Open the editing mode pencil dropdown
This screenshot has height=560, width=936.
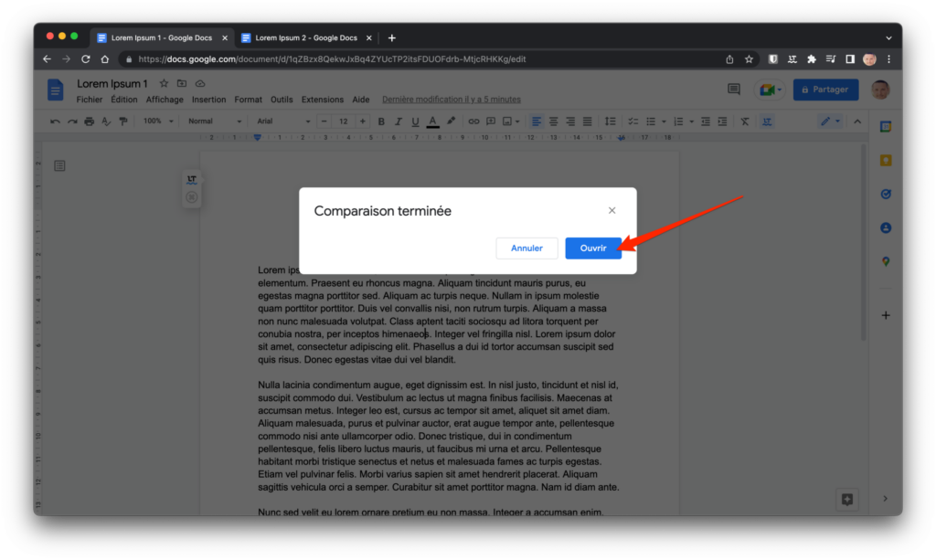(830, 122)
